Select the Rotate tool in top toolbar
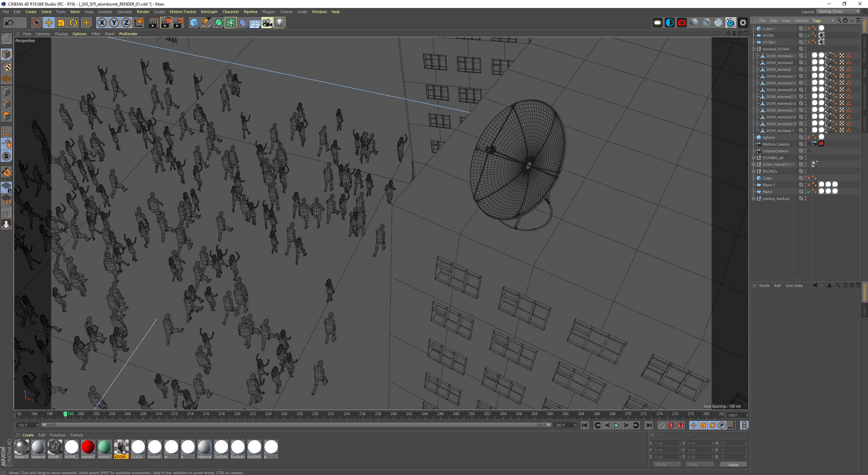 [x=73, y=22]
